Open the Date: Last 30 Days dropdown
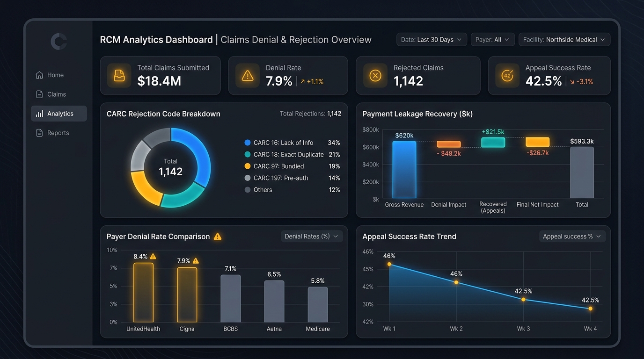Screen dimensions: 644x359 (x=432, y=40)
